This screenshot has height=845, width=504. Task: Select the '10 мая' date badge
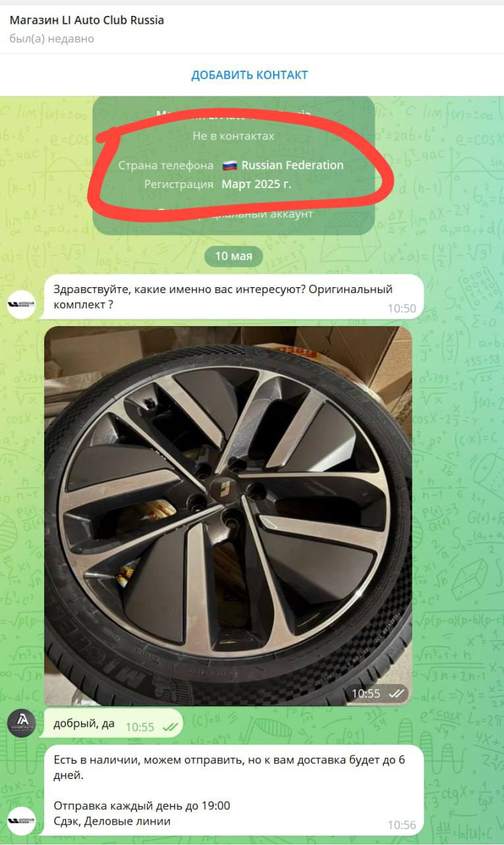tap(234, 256)
